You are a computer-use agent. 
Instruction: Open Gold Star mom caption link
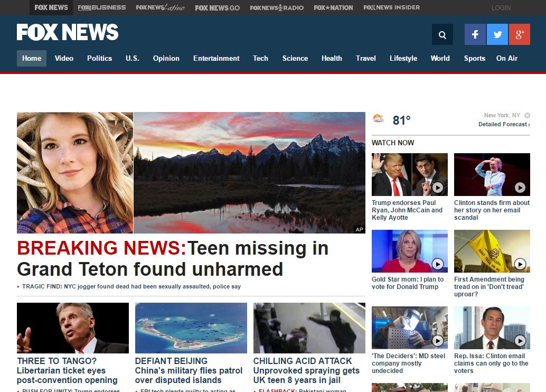click(x=408, y=283)
